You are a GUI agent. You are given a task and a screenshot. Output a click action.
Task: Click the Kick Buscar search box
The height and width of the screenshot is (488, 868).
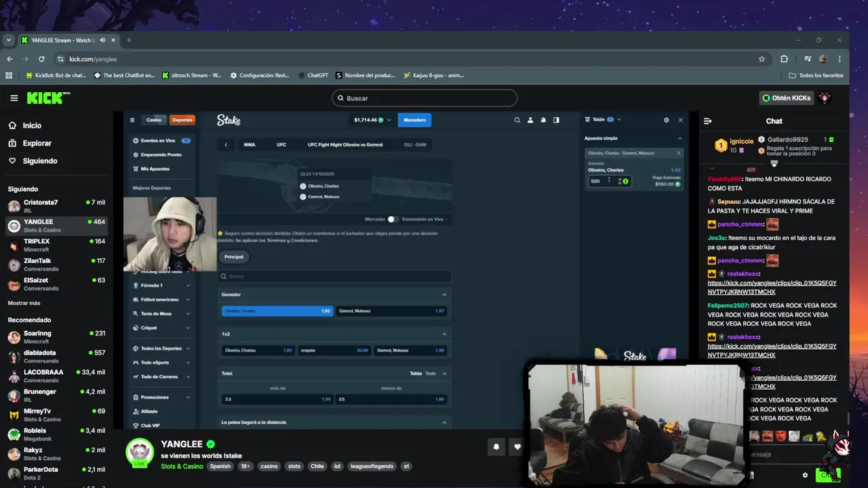coord(425,98)
